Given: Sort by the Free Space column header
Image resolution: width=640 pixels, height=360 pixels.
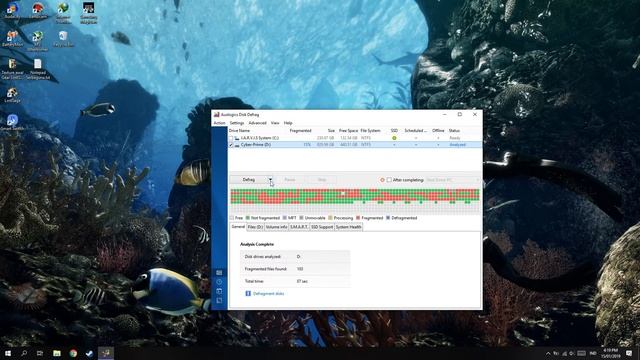Looking at the screenshot, I should tap(348, 131).
